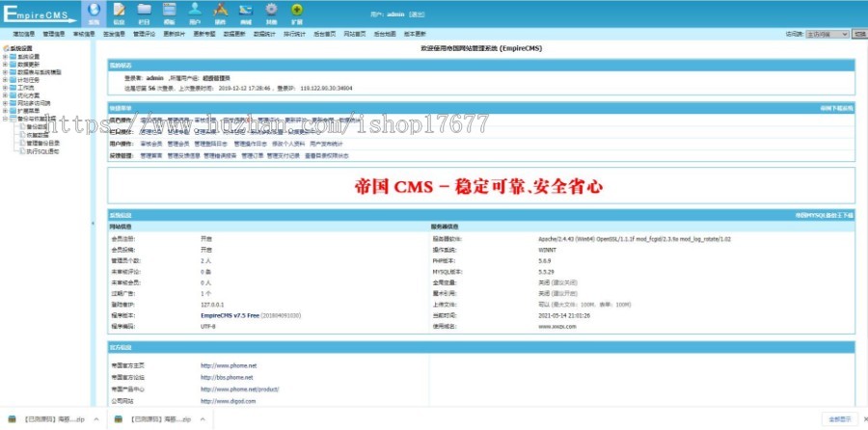Expand the 工作流 tree node
This screenshot has width=868, height=430.
coord(5,88)
